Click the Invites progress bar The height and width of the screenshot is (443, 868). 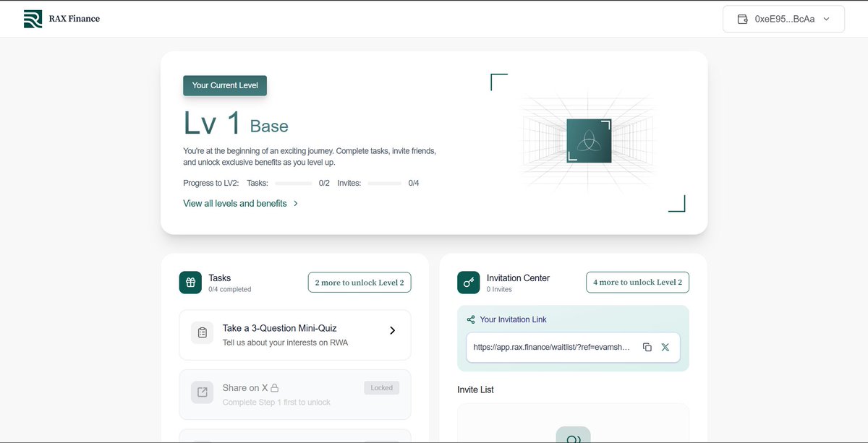tap(384, 184)
